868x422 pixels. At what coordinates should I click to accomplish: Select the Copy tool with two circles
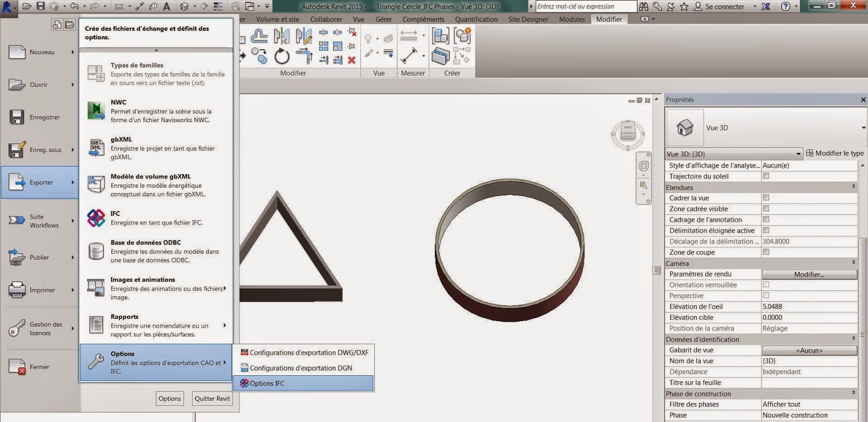point(260,56)
